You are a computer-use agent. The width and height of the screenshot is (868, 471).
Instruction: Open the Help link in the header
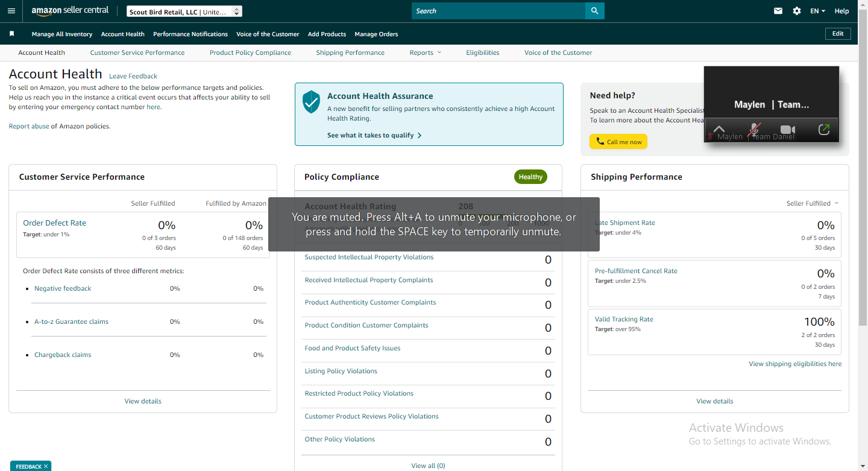841,11
